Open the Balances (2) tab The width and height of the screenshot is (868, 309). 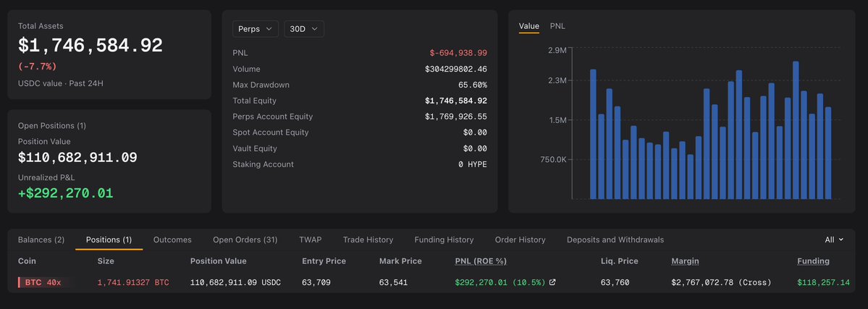coord(41,240)
